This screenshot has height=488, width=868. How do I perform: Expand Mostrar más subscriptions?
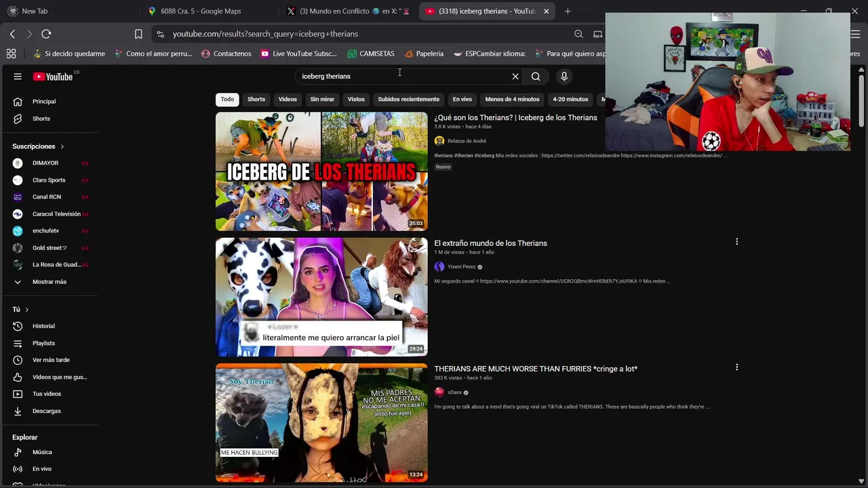[49, 282]
